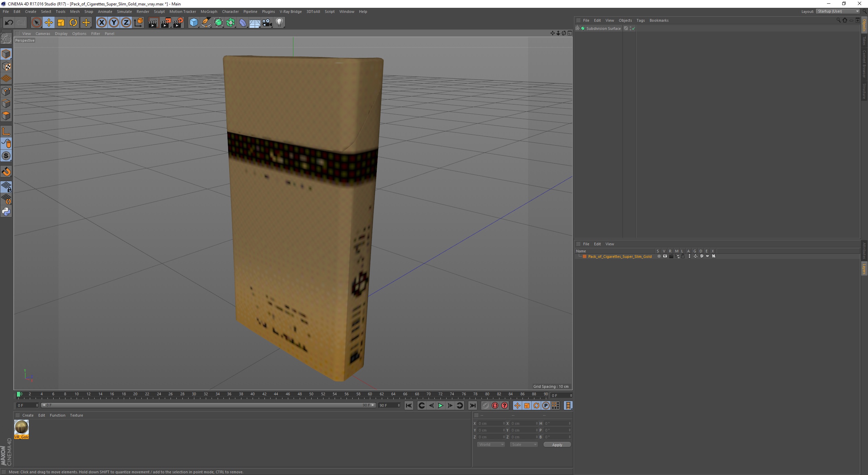Toggle Subdivision Surface editor visibility dots
Image resolution: width=868 pixels, height=475 pixels.
[x=631, y=28]
